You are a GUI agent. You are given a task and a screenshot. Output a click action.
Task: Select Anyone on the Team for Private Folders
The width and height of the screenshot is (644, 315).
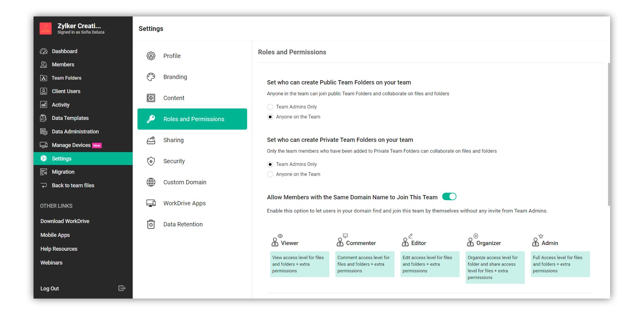point(270,174)
